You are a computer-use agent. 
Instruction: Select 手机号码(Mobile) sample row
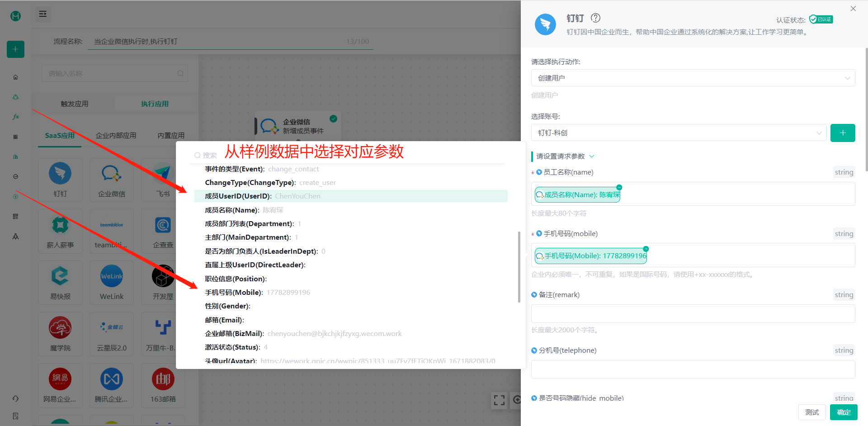(351, 293)
